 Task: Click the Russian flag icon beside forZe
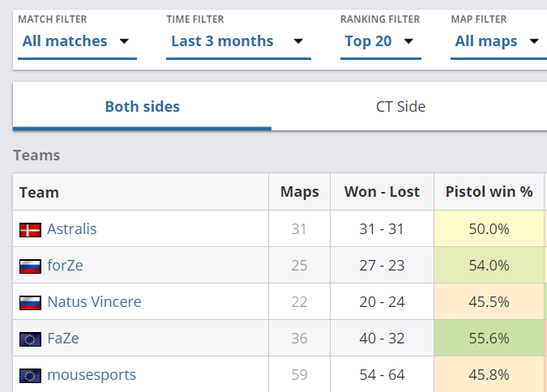tap(30, 266)
